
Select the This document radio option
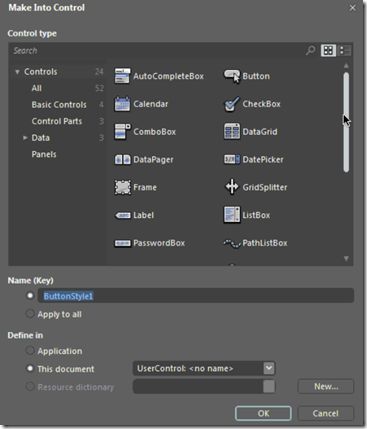point(30,368)
